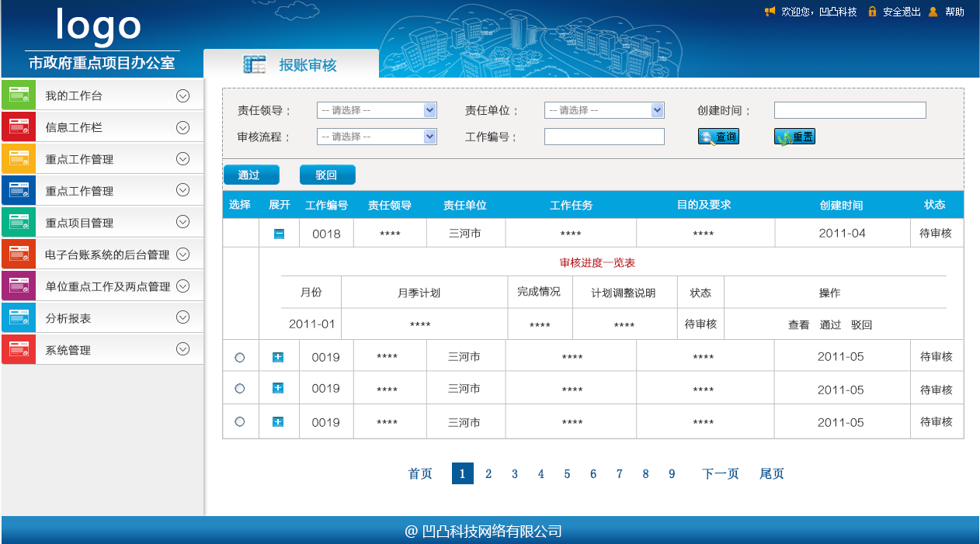This screenshot has width=980, height=544.
Task: Click the dark blue 重点工作管理 sidebar icon
Action: tap(19, 191)
